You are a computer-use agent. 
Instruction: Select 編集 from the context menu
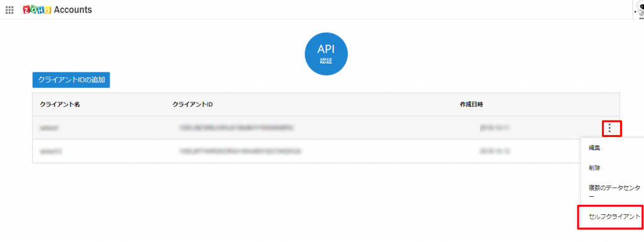(594, 148)
